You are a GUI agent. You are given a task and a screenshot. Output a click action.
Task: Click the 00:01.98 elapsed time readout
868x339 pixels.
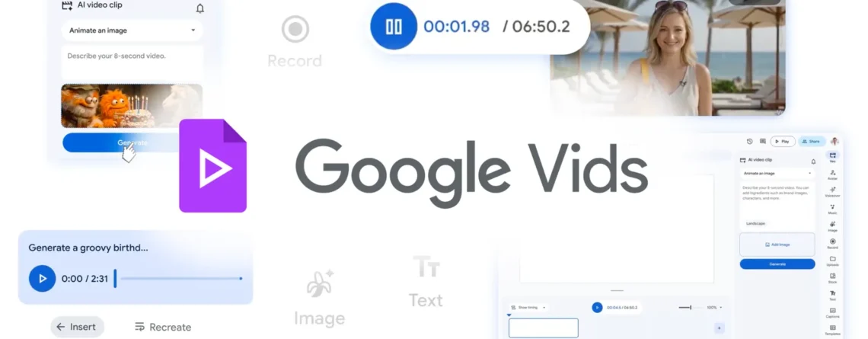point(456,27)
